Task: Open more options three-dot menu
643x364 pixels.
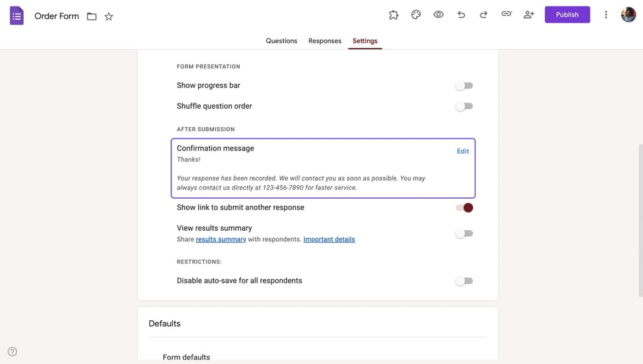Action: click(606, 15)
